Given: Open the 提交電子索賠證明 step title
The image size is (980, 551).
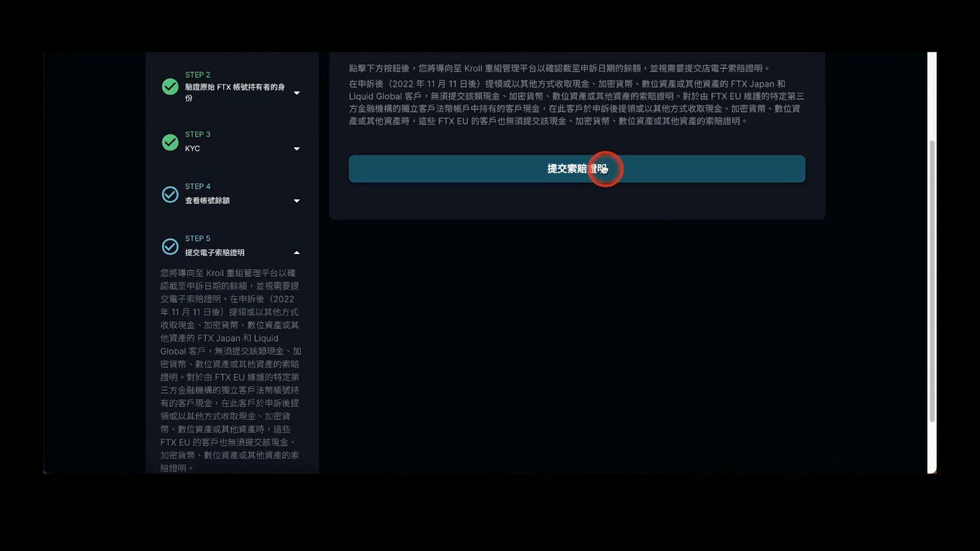Looking at the screenshot, I should click(214, 253).
